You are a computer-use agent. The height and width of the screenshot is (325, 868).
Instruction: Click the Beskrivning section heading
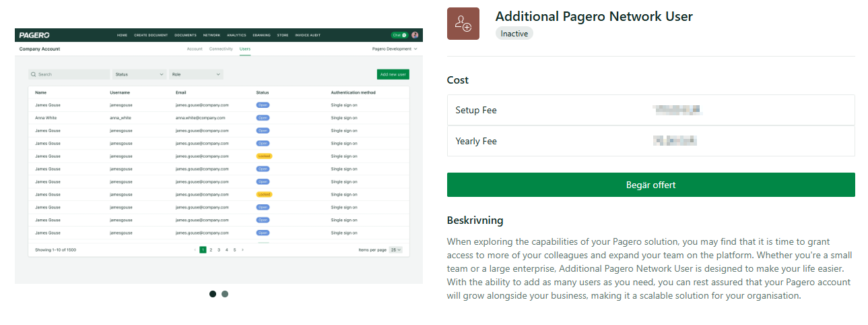(475, 220)
